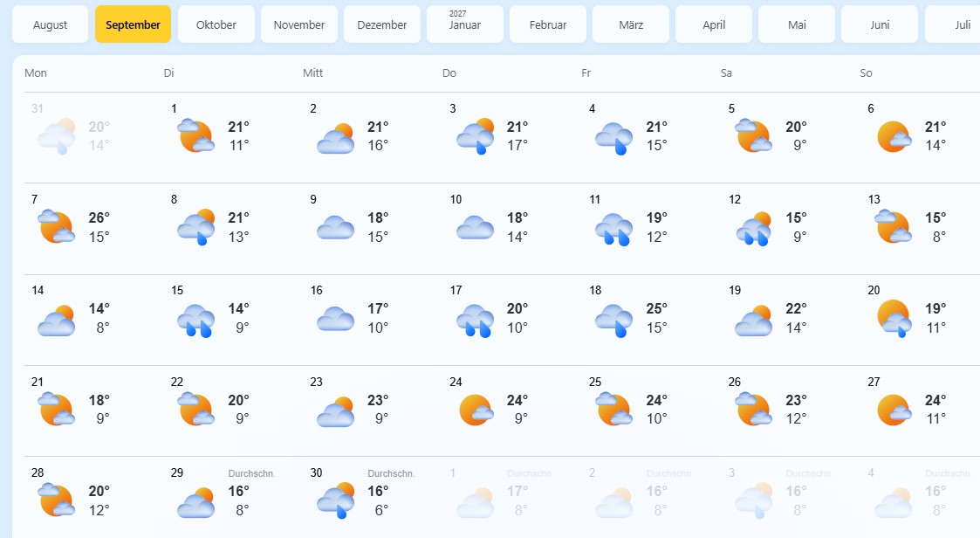Click the sun with rain icon on September 20
This screenshot has width=980, height=538.
(894, 319)
